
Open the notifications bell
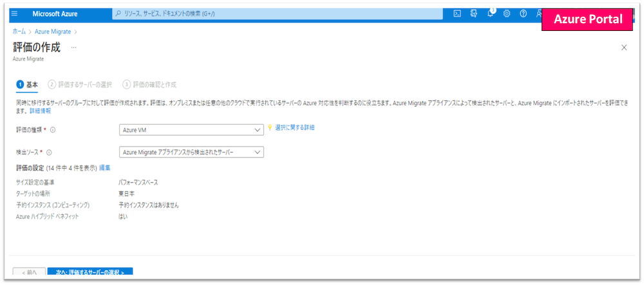490,14
